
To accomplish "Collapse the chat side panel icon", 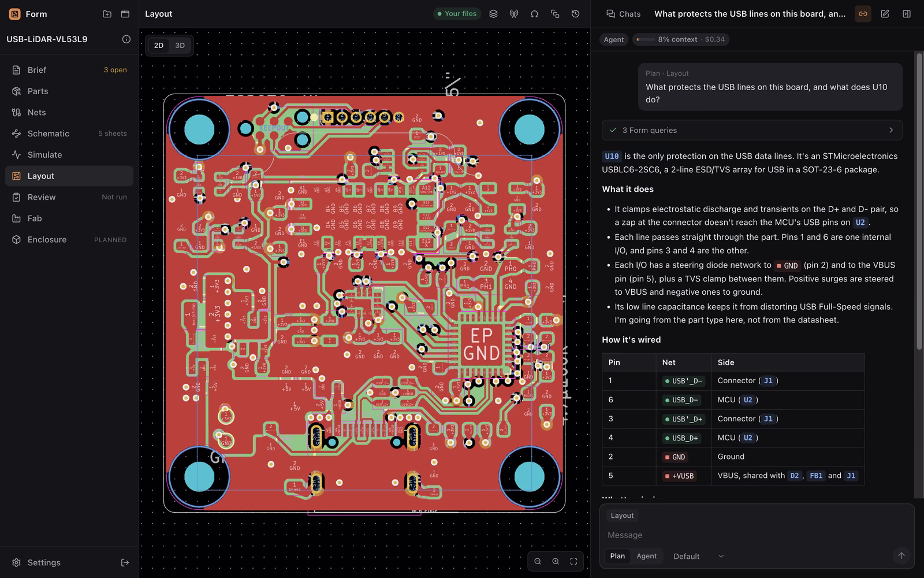I will (907, 14).
